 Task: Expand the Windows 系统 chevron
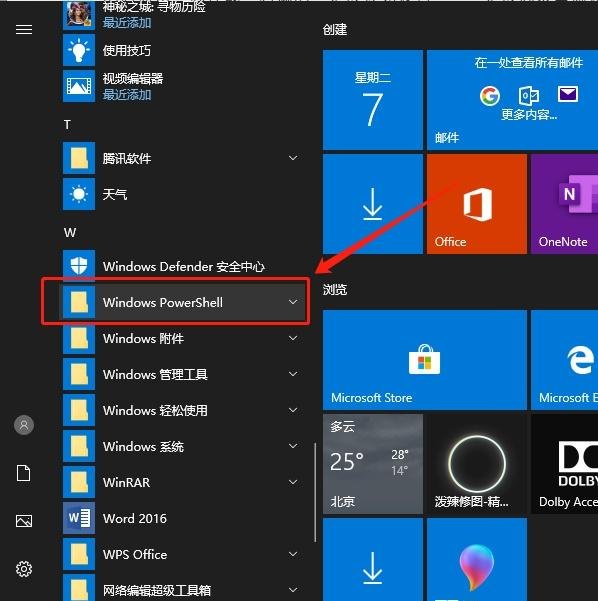pyautogui.click(x=293, y=446)
